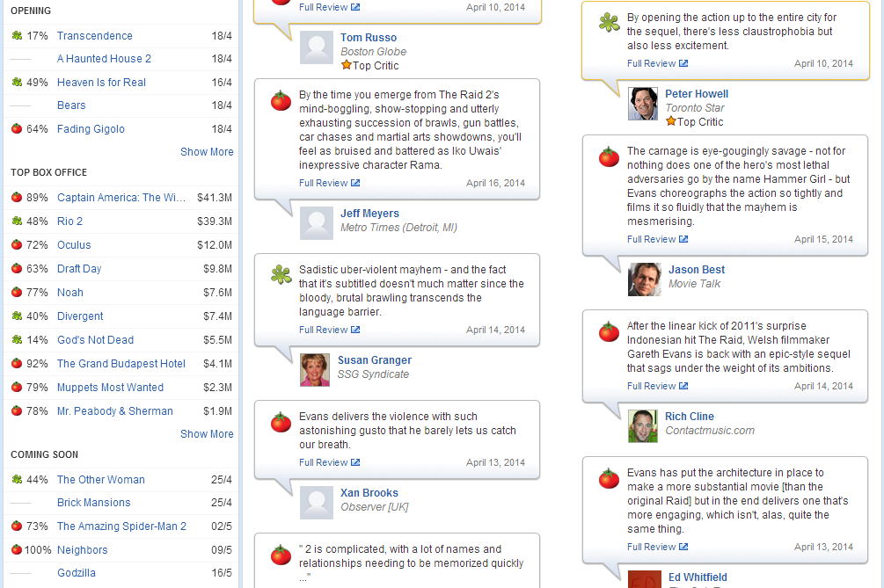Click the splat icon beside God's Not Dead
The height and width of the screenshot is (588, 884).
click(x=17, y=339)
